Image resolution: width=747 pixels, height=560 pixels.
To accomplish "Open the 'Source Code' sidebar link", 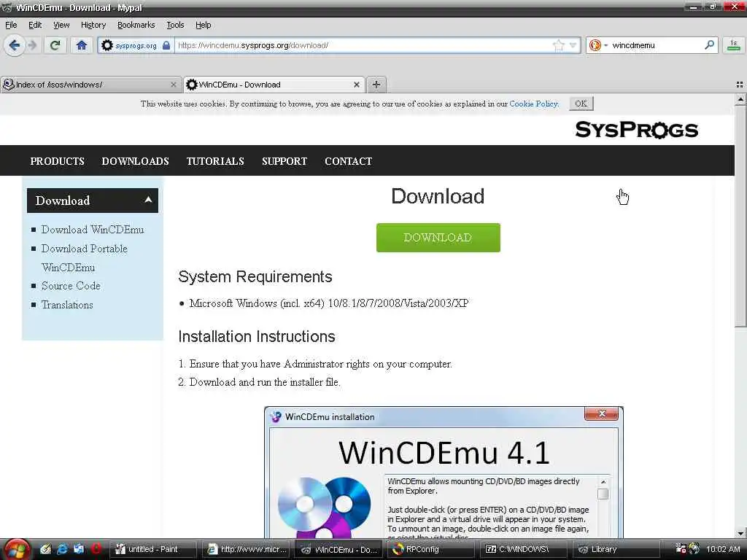I will (x=71, y=286).
